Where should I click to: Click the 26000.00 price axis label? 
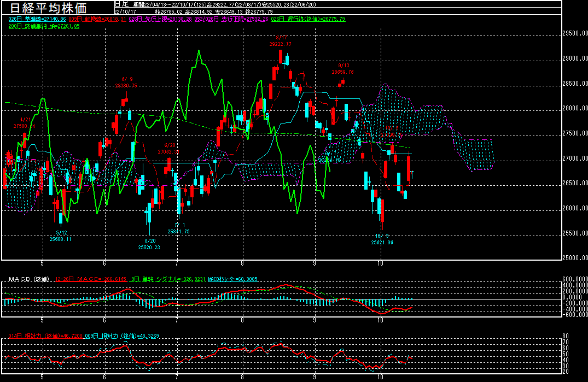point(575,208)
